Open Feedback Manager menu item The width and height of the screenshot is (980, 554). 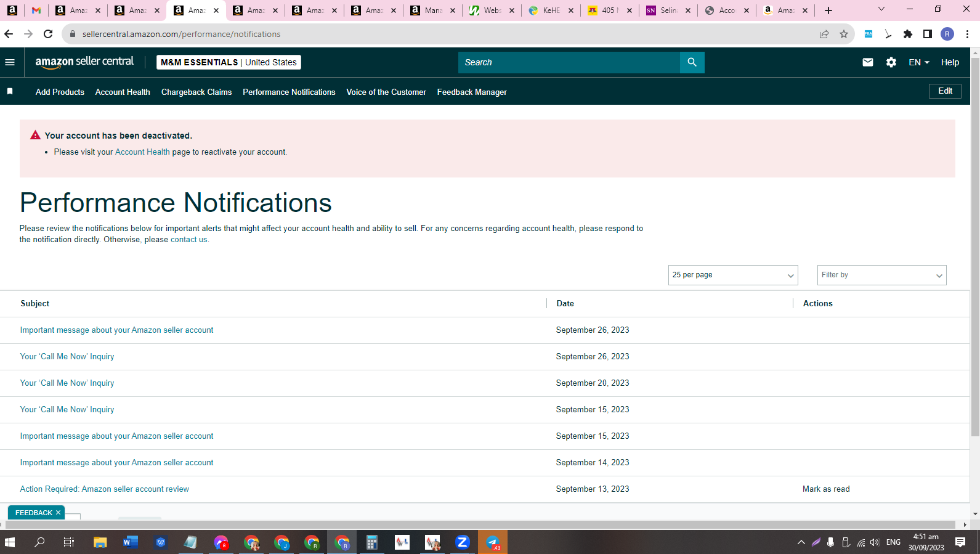[472, 92]
